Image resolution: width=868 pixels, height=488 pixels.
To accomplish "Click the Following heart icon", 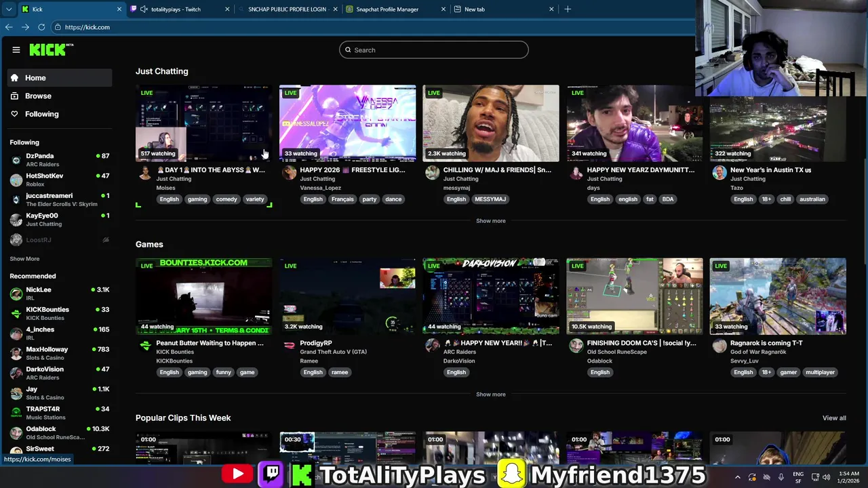I will [14, 114].
